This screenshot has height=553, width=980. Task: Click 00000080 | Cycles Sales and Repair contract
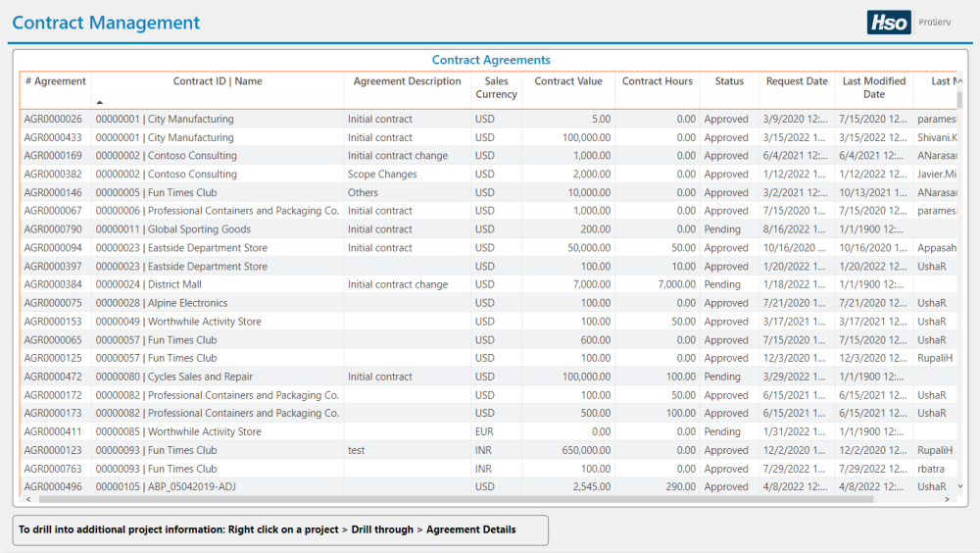click(x=174, y=377)
